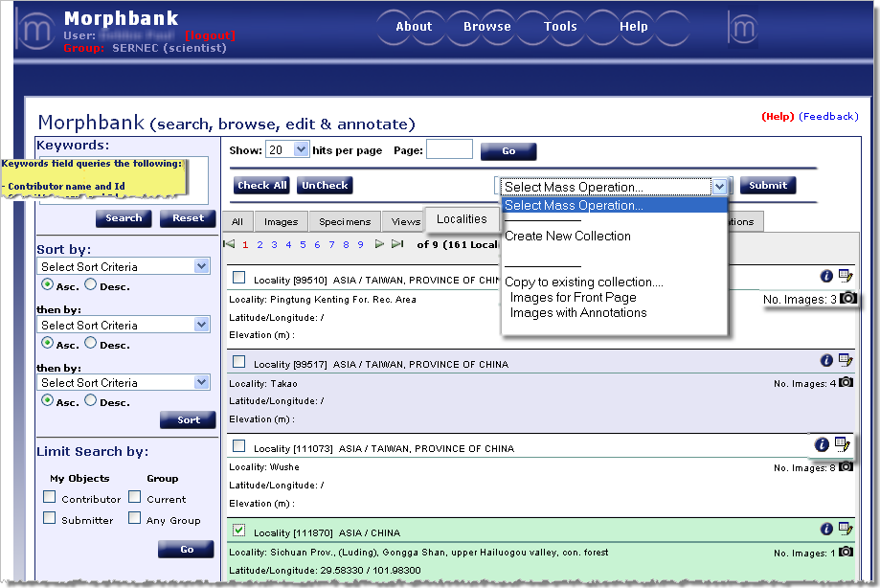Click the info icon on the green Locality 111870 row
The image size is (880, 588).
pos(826,528)
